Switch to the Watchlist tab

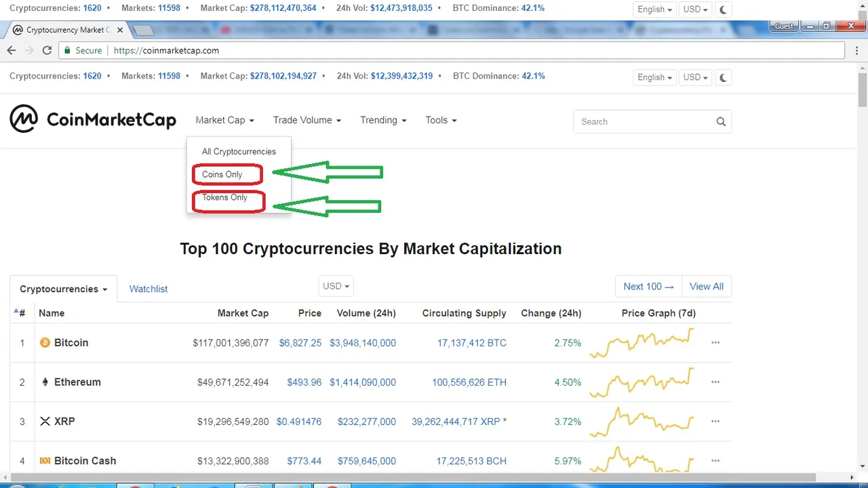[149, 289]
